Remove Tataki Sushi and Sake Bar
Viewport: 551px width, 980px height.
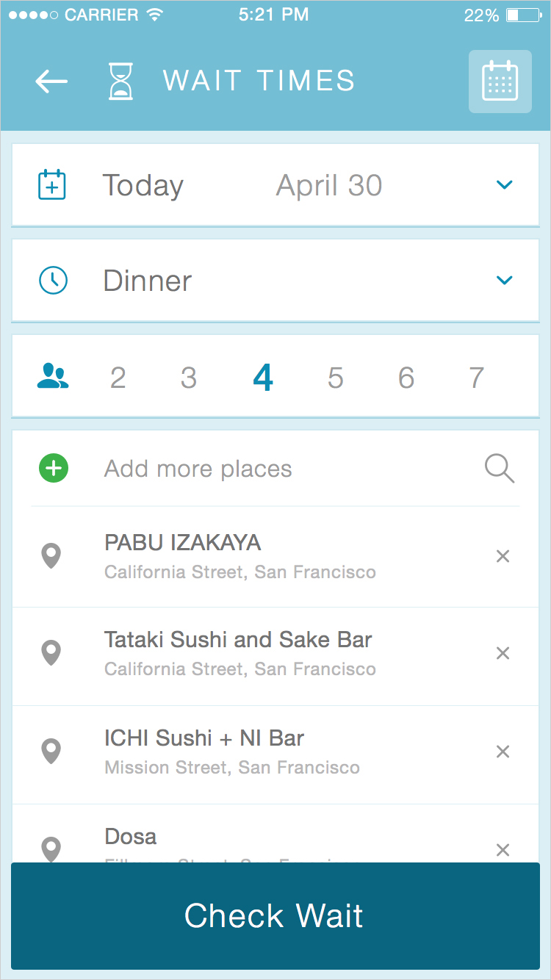(x=503, y=653)
